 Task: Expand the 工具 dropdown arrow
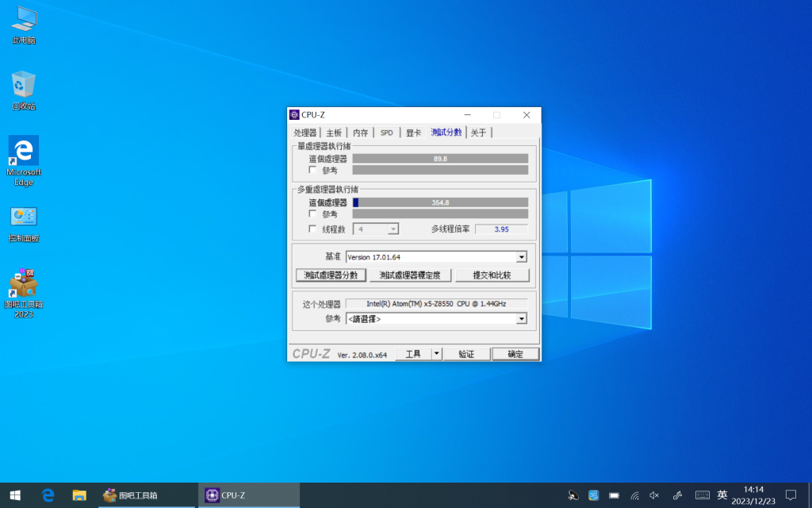(x=437, y=353)
